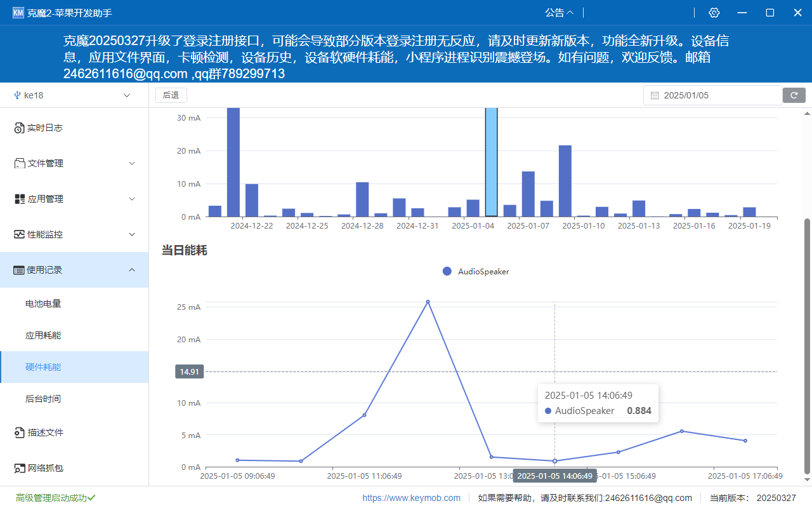Click the vertical scrollbar of the chart area

(807, 346)
